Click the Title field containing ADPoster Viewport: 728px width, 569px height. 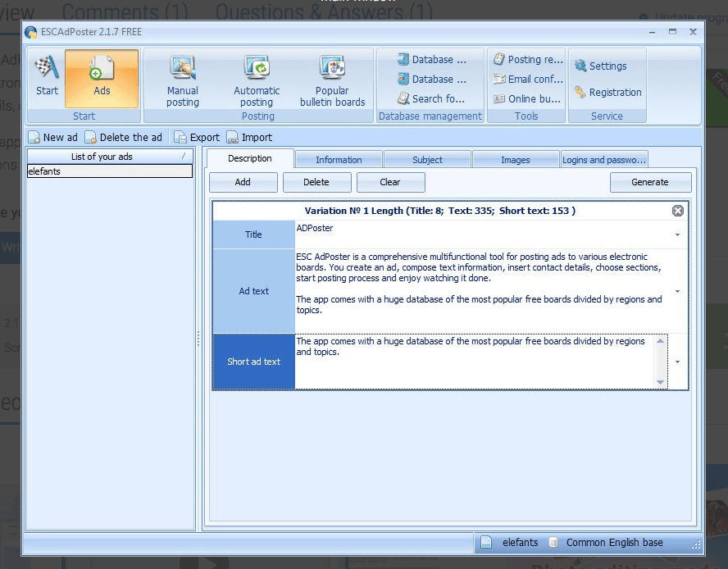click(x=481, y=234)
